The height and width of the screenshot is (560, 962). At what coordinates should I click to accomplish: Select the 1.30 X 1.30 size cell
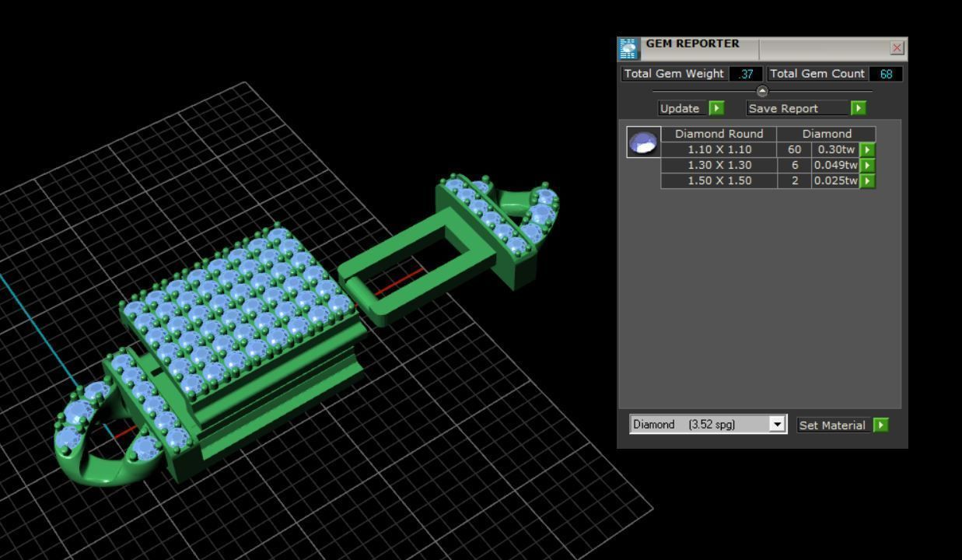(719, 165)
